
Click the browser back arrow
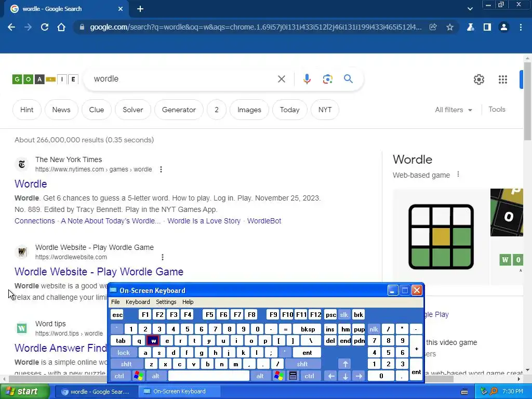click(x=11, y=27)
